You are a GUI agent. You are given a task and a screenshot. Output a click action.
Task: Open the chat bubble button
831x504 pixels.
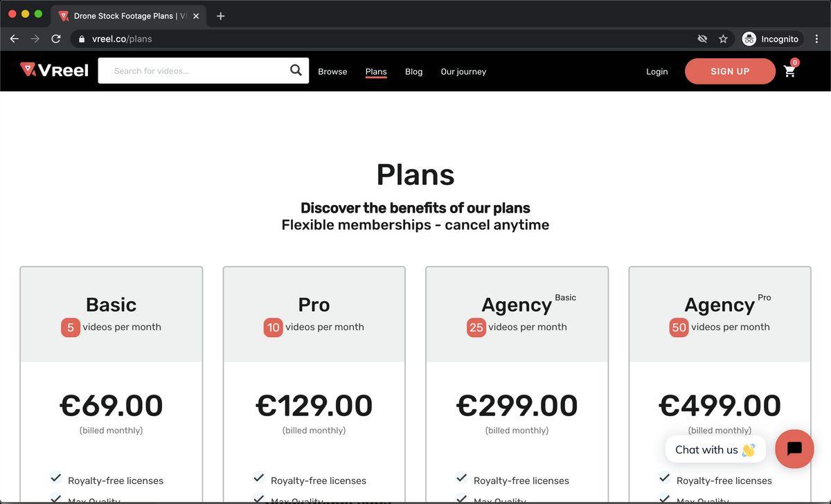(794, 449)
